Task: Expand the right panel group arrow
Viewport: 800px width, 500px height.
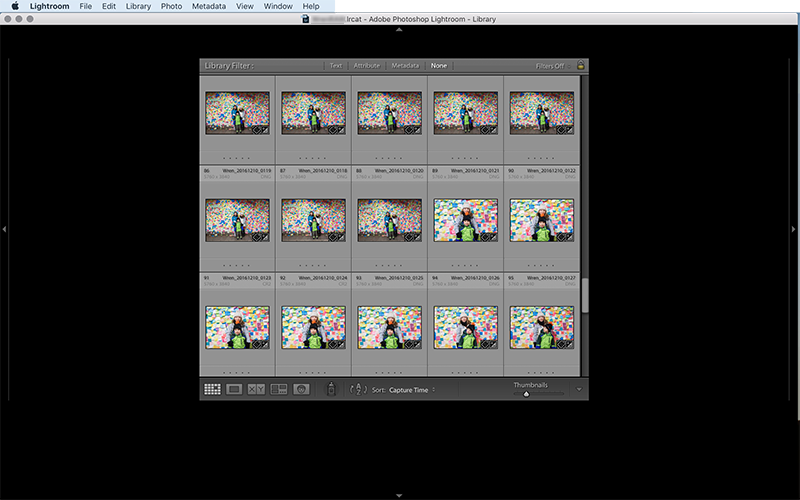Action: click(793, 230)
